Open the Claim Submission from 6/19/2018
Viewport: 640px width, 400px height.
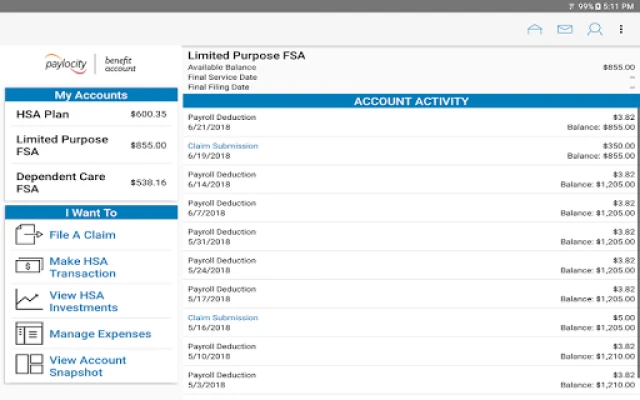[x=223, y=146]
